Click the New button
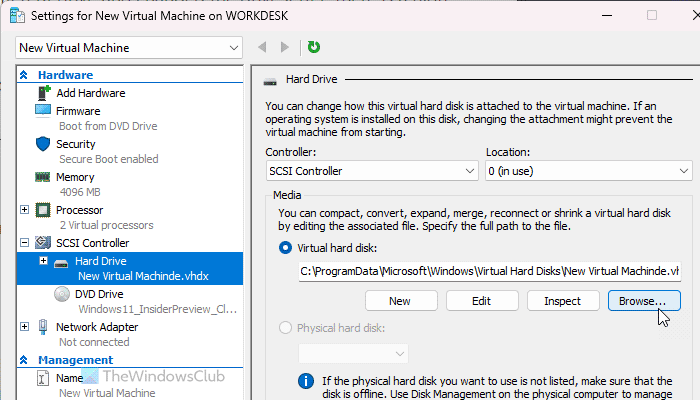This screenshot has width=700, height=400. click(x=401, y=301)
